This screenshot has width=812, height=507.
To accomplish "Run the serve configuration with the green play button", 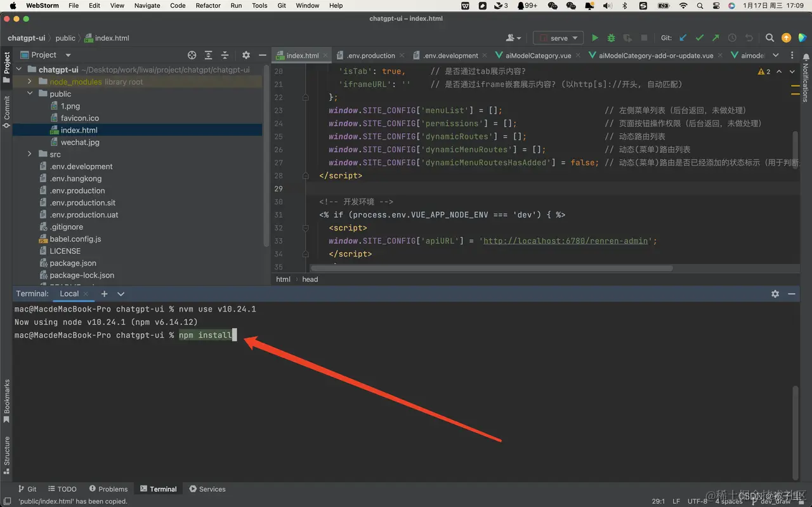I will coord(594,38).
